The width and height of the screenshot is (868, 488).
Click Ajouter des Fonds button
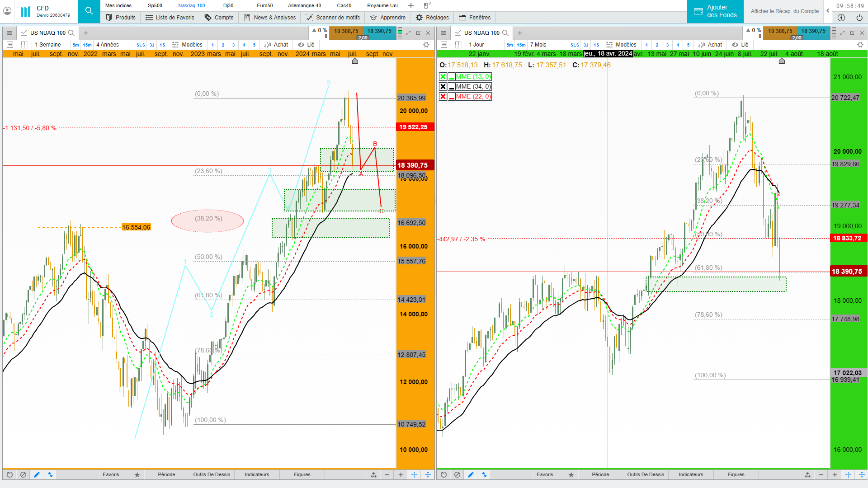pyautogui.click(x=715, y=11)
